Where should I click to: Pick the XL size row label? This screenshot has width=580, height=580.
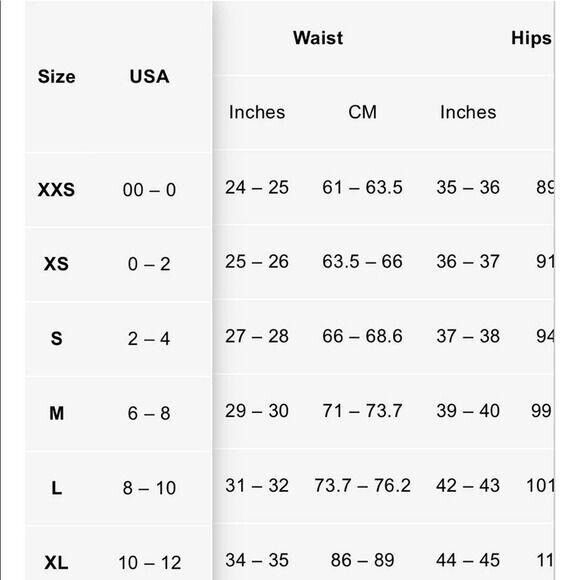tap(56, 563)
